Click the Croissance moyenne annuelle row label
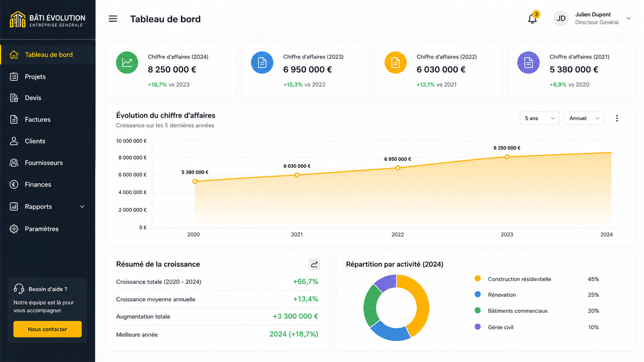Image resolution: width=644 pixels, height=362 pixels. click(x=155, y=299)
